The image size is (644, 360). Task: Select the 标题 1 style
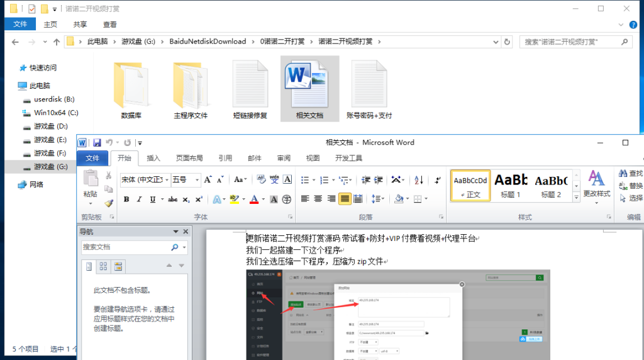click(511, 186)
